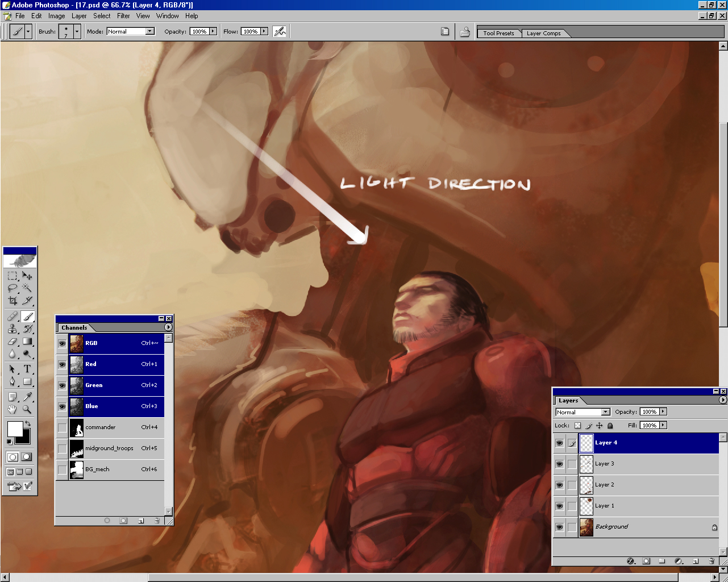Click the foreground color swatch
Viewport: 728px width, 582px height.
click(15, 429)
